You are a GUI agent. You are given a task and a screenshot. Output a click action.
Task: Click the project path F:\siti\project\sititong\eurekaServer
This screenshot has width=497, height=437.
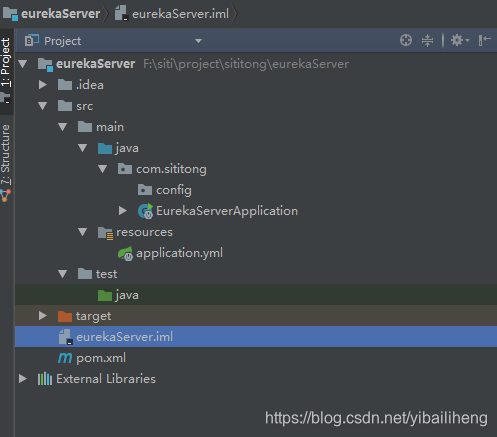(246, 64)
